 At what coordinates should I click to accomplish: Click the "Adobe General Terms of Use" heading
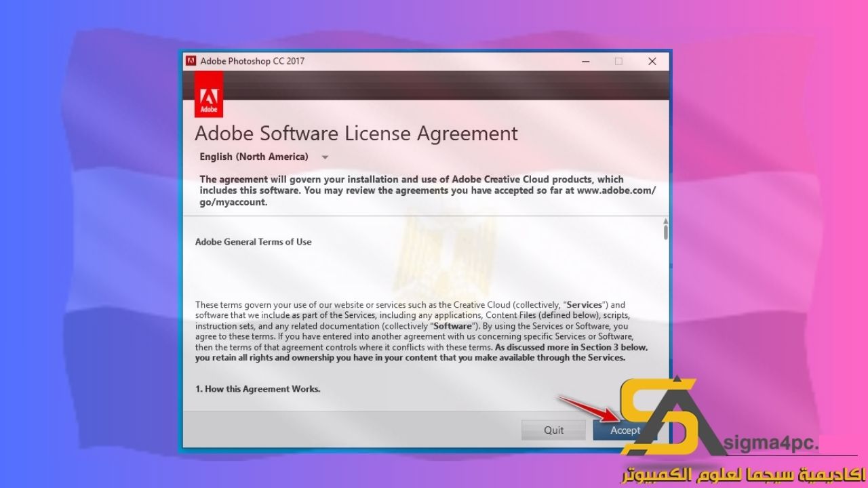tap(254, 241)
